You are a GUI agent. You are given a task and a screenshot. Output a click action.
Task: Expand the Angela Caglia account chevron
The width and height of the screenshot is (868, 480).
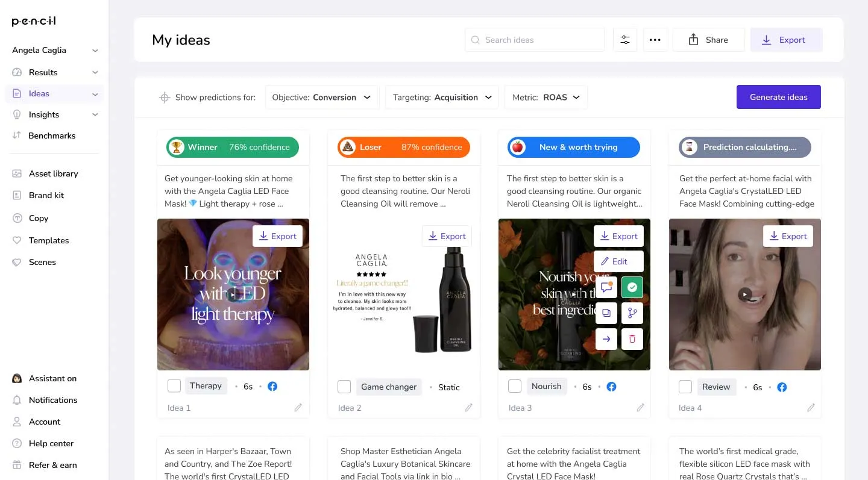(x=95, y=51)
